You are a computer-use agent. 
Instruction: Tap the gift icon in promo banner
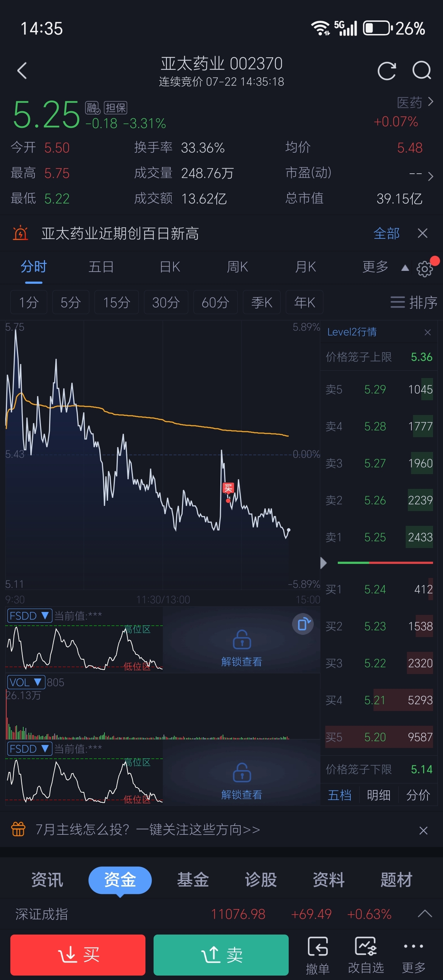click(18, 829)
